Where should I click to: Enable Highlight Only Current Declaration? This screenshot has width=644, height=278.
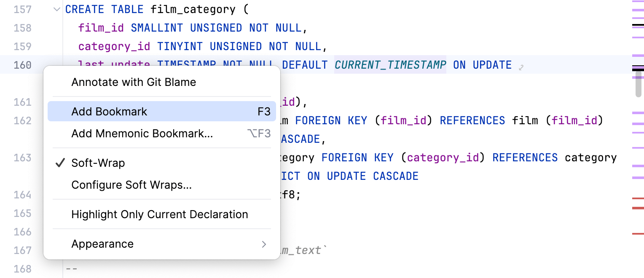point(159,214)
